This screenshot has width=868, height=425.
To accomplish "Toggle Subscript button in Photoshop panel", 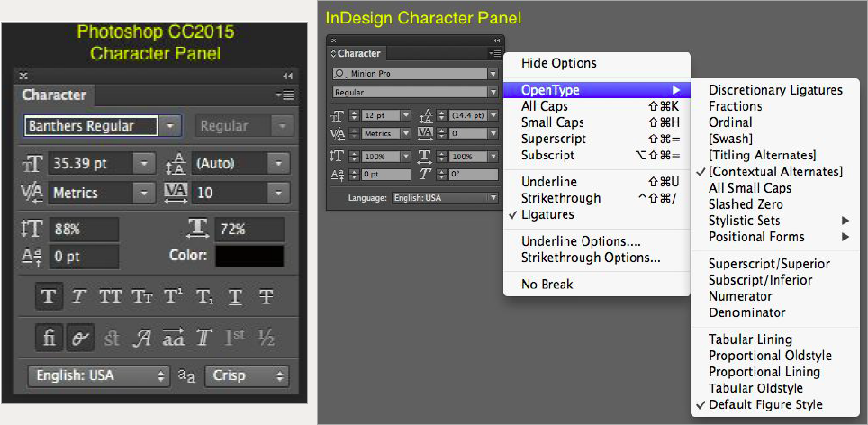I will point(203,296).
